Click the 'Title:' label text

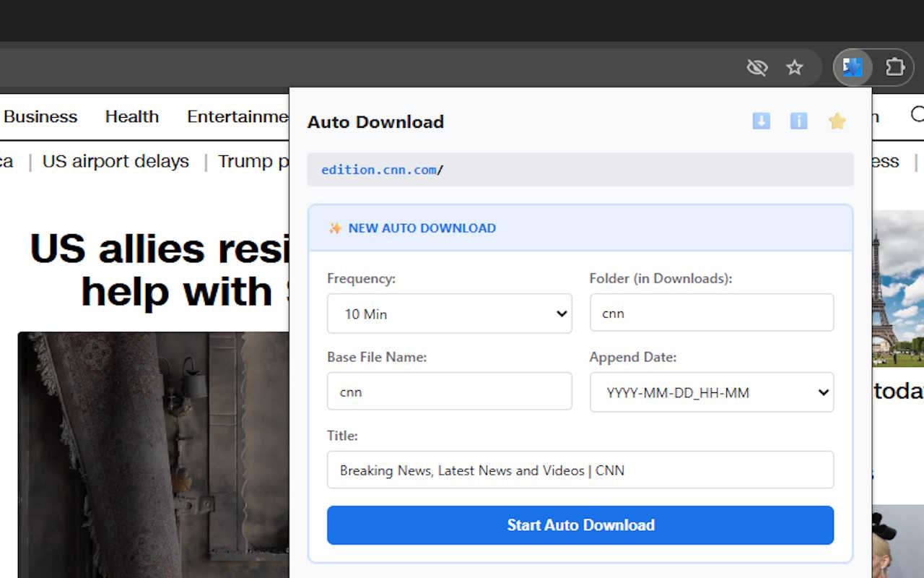click(x=342, y=436)
